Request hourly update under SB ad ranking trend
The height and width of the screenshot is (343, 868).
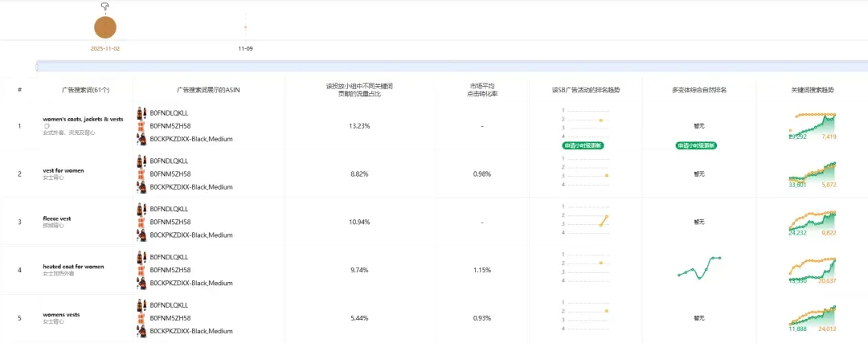[583, 146]
